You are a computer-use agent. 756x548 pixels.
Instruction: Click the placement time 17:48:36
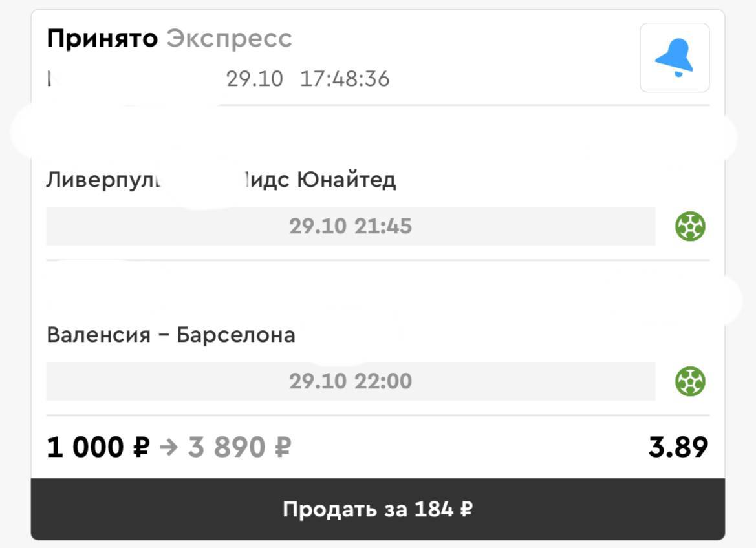pos(345,79)
